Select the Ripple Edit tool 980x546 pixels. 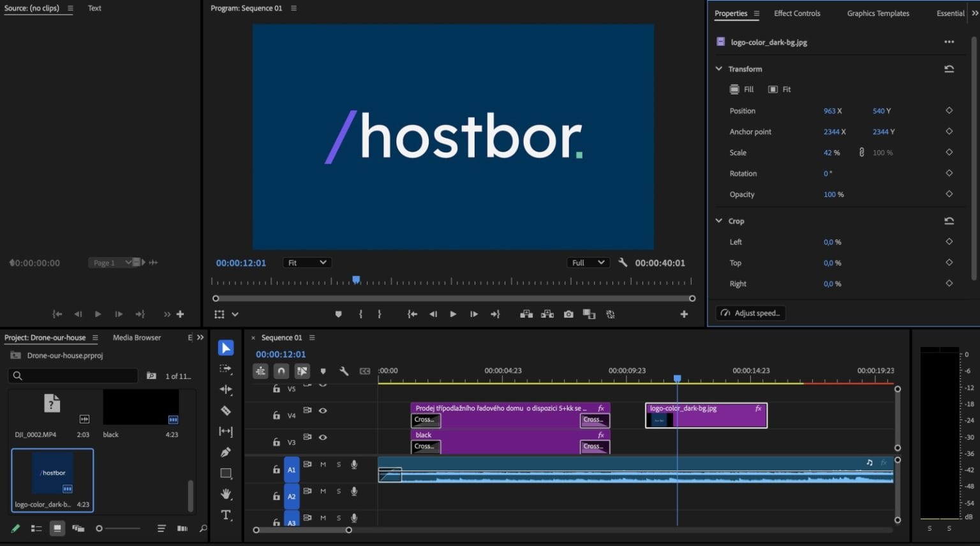[226, 390]
